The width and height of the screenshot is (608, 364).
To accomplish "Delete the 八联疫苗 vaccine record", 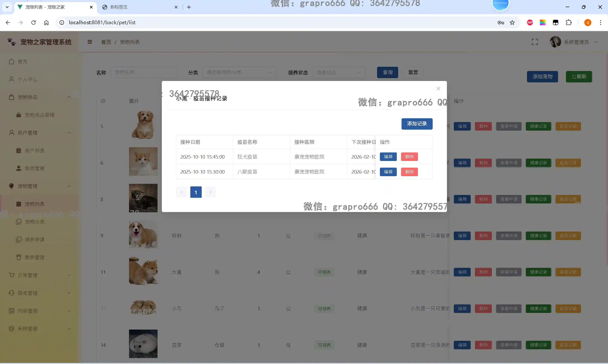I will pos(409,172).
